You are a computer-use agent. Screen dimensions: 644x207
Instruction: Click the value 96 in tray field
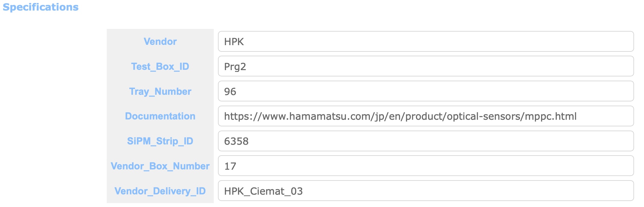[230, 92]
